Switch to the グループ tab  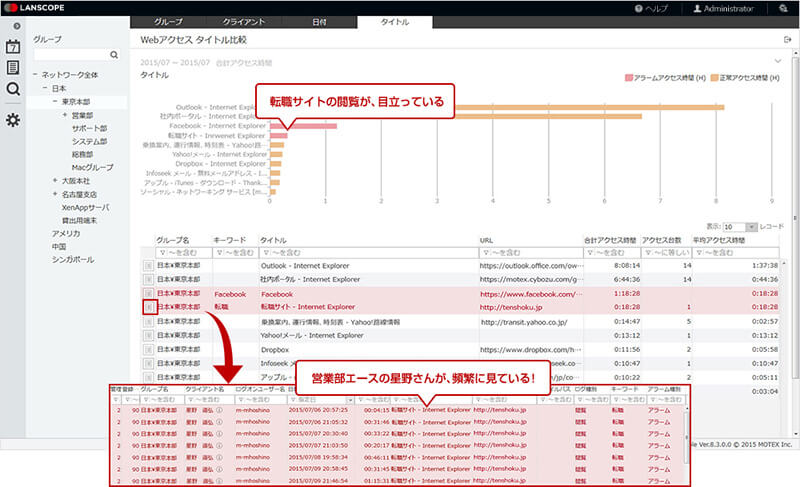click(x=168, y=22)
